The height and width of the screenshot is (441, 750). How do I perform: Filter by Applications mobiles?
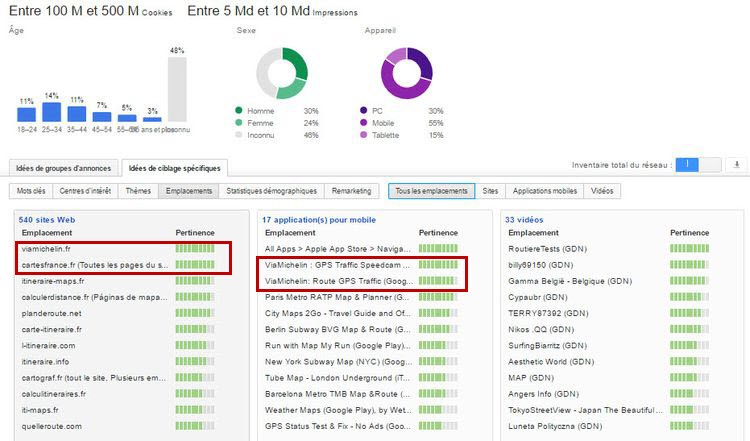click(x=545, y=191)
